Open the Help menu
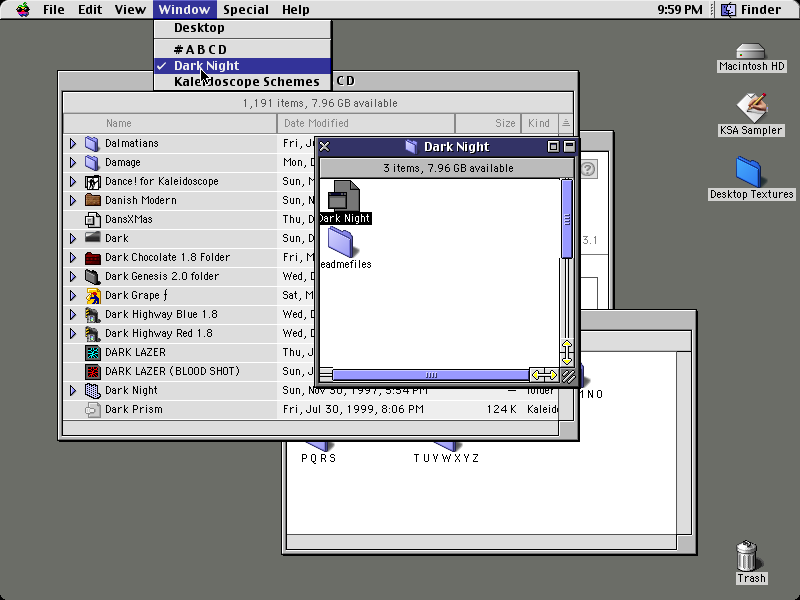800x600 pixels. [x=295, y=10]
